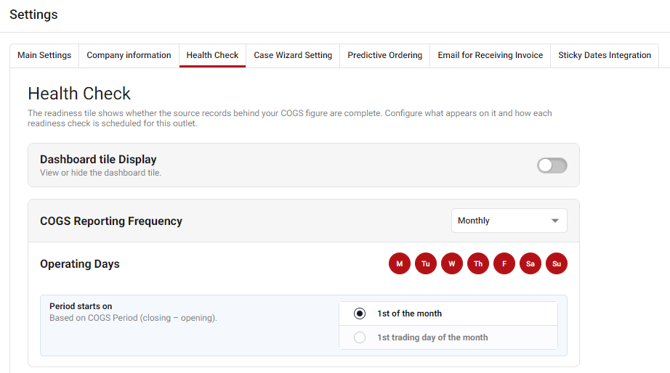Screen dimensions: 670x373
Task: Toggle Monday operating day
Action: pyautogui.click(x=400, y=264)
